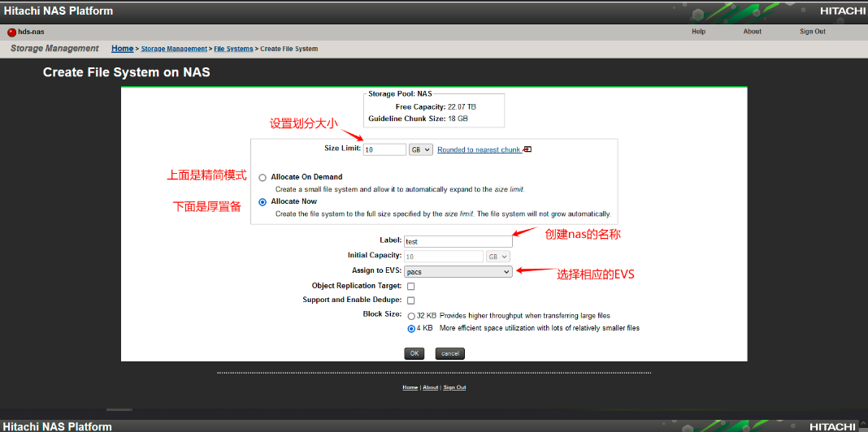Screen dimensions: 868x432
Task: Tick Support and Enable Dedupe checkbox
Action: coord(410,300)
